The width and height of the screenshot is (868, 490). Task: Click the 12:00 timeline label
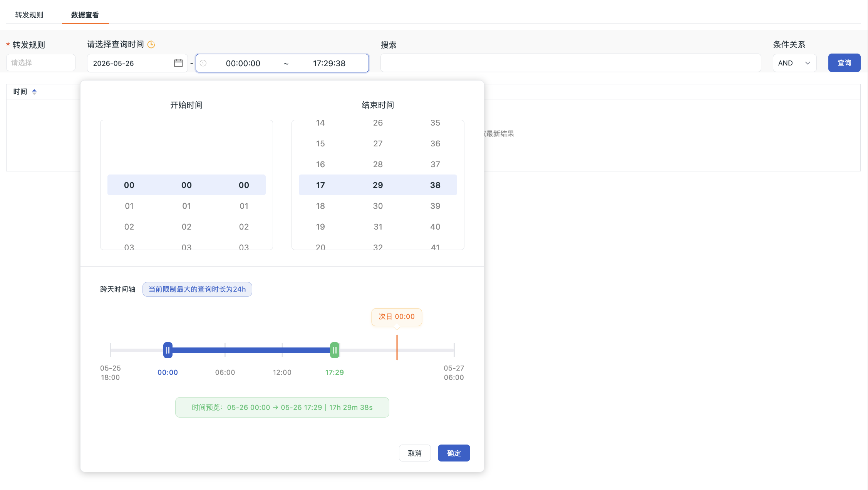coord(282,373)
